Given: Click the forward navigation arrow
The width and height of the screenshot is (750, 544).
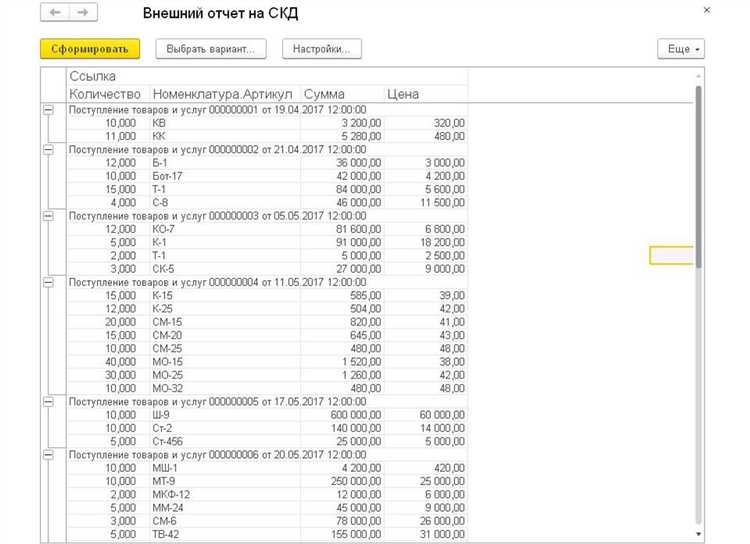Looking at the screenshot, I should 83,12.
